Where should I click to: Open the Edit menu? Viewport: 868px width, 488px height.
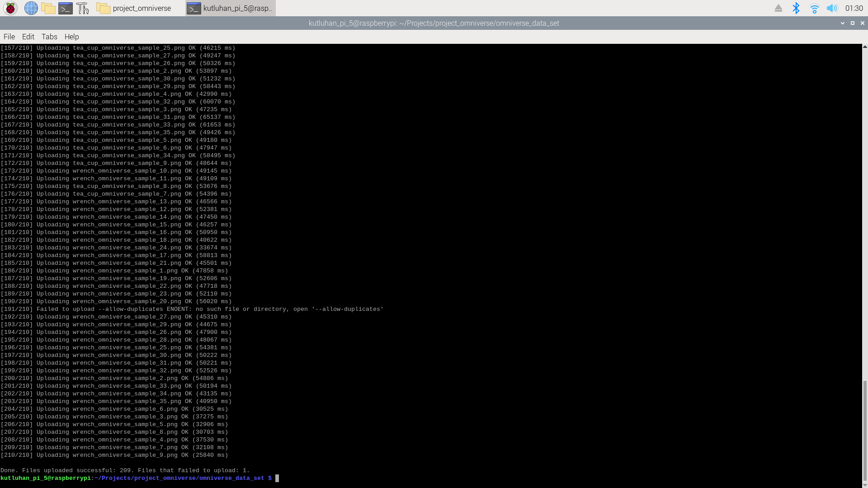click(x=28, y=37)
